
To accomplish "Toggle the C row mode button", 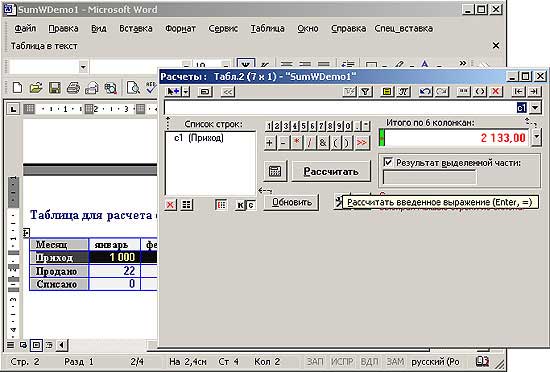I will pos(251,205).
